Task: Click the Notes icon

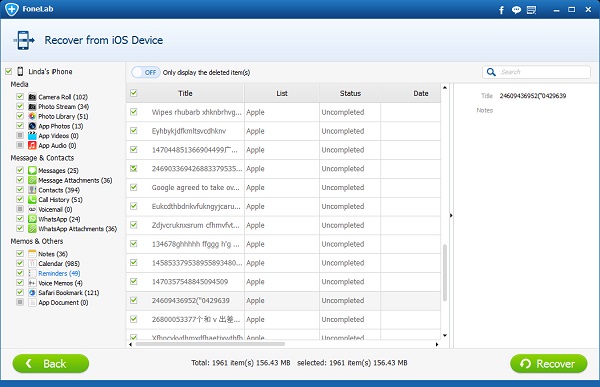Action: click(32, 253)
